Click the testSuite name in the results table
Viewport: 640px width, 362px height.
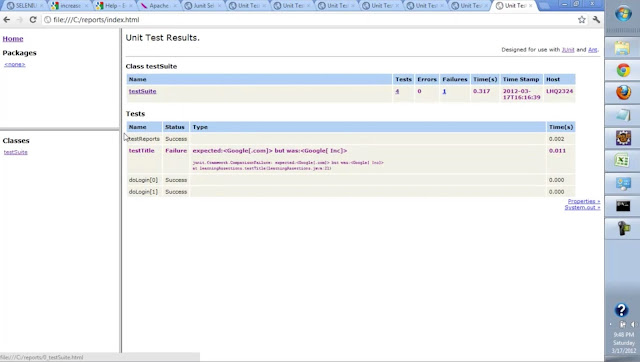(x=142, y=91)
